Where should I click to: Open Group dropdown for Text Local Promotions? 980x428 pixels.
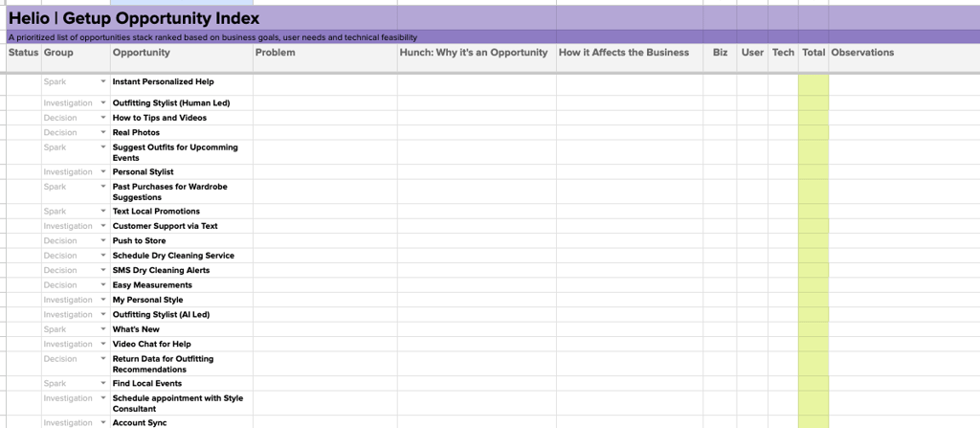tap(103, 212)
